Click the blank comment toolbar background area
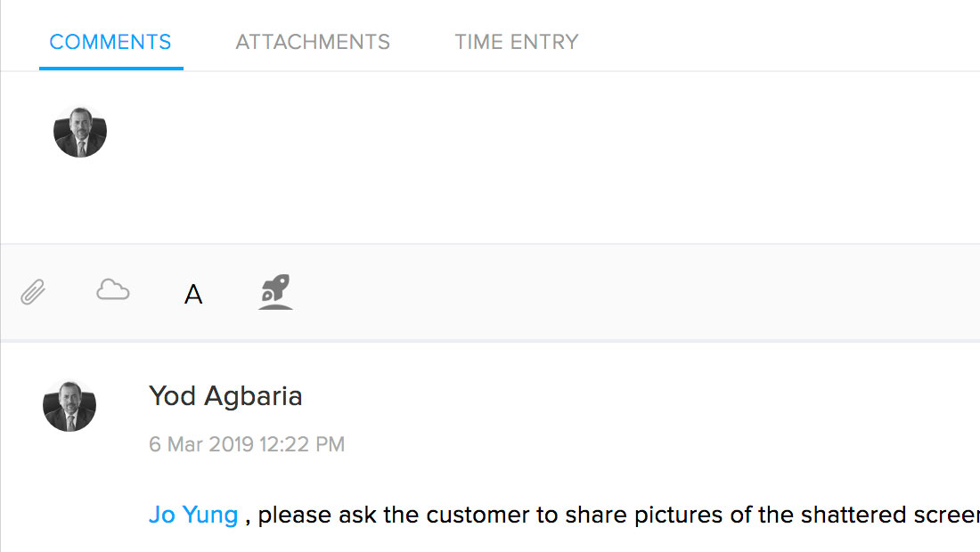Viewport: 980px width, 552px height. (625, 292)
